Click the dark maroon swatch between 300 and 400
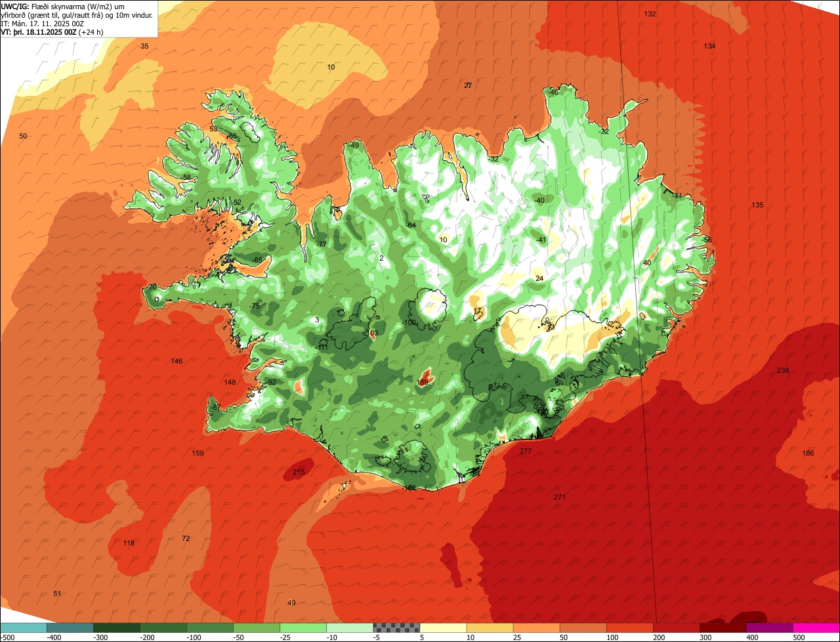Viewport: 840px width, 642px height. click(x=723, y=628)
